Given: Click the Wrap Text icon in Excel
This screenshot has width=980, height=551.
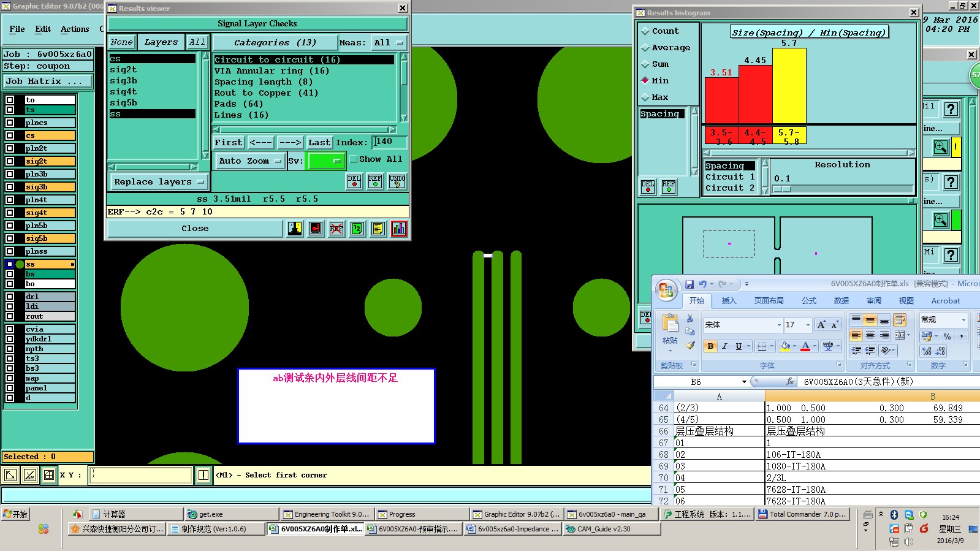Looking at the screenshot, I should tap(899, 320).
